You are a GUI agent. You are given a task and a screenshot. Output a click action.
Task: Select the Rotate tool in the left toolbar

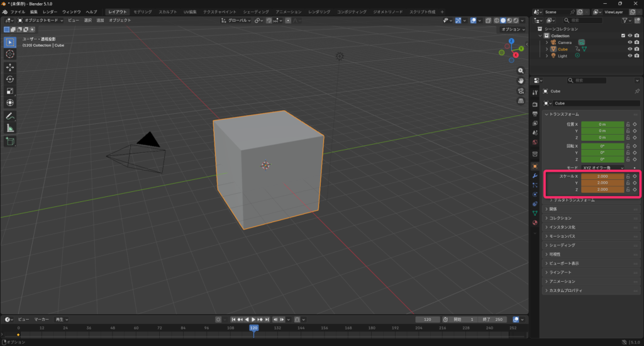(x=10, y=79)
